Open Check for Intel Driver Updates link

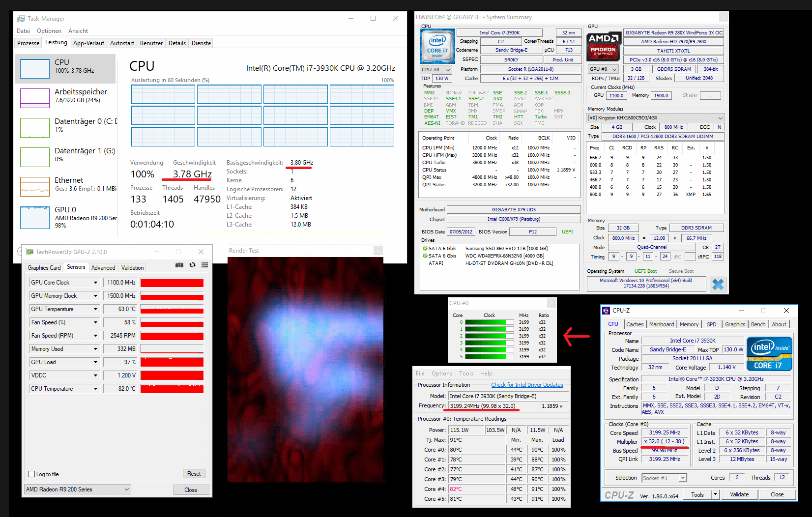click(527, 385)
